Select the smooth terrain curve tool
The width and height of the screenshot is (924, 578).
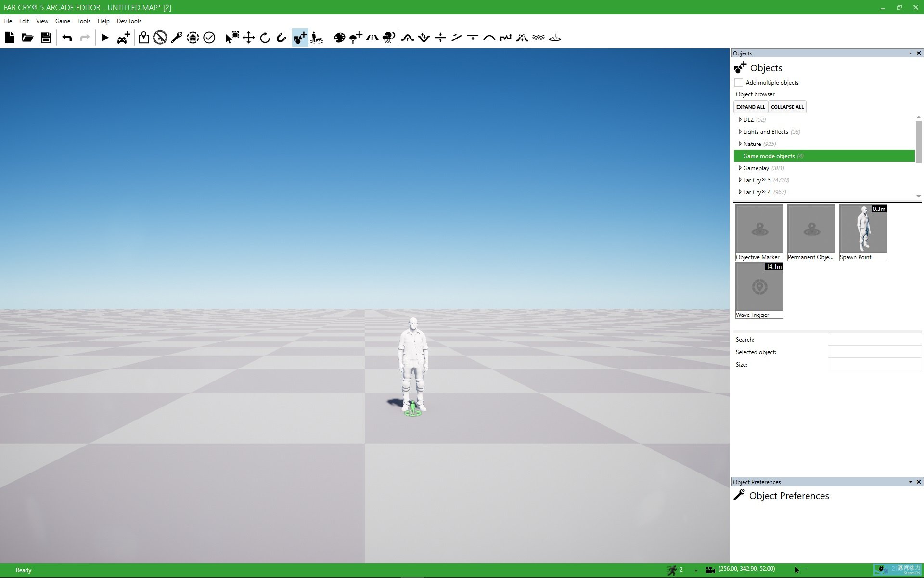(x=489, y=38)
